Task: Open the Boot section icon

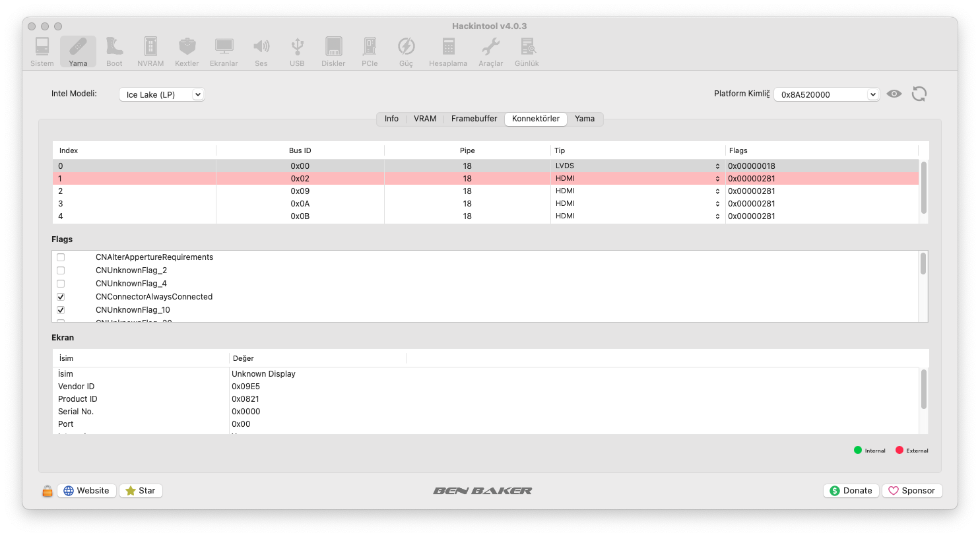Action: point(114,51)
